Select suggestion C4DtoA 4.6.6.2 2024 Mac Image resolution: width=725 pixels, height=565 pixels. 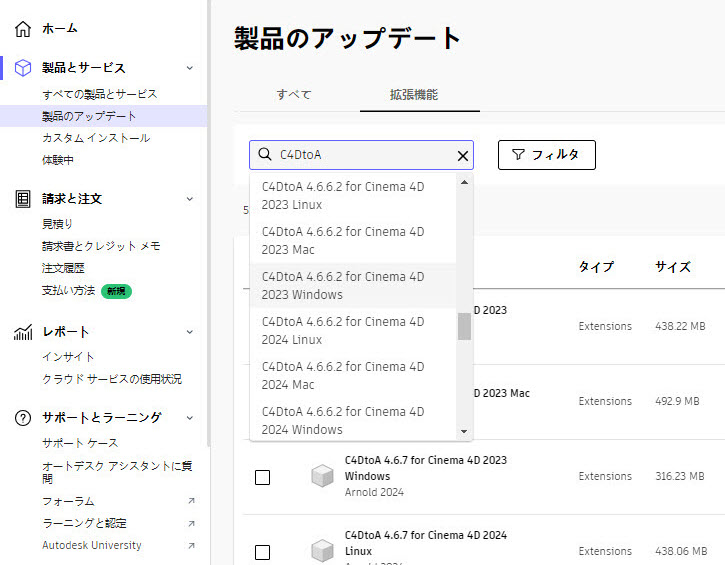pos(353,375)
